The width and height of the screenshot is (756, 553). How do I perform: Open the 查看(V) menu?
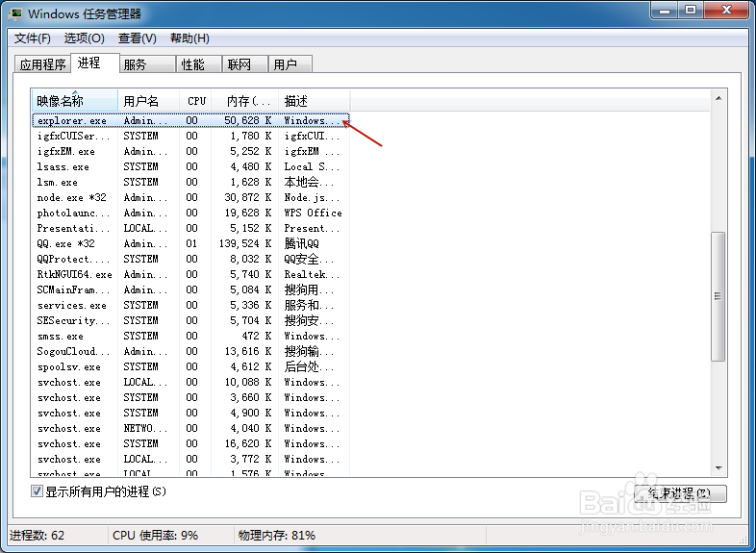point(137,38)
